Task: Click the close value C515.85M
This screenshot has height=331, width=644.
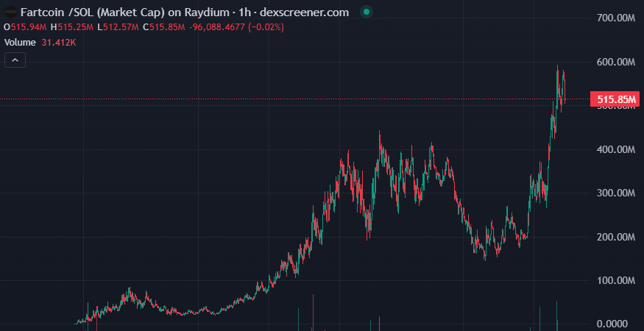Action: pos(164,27)
